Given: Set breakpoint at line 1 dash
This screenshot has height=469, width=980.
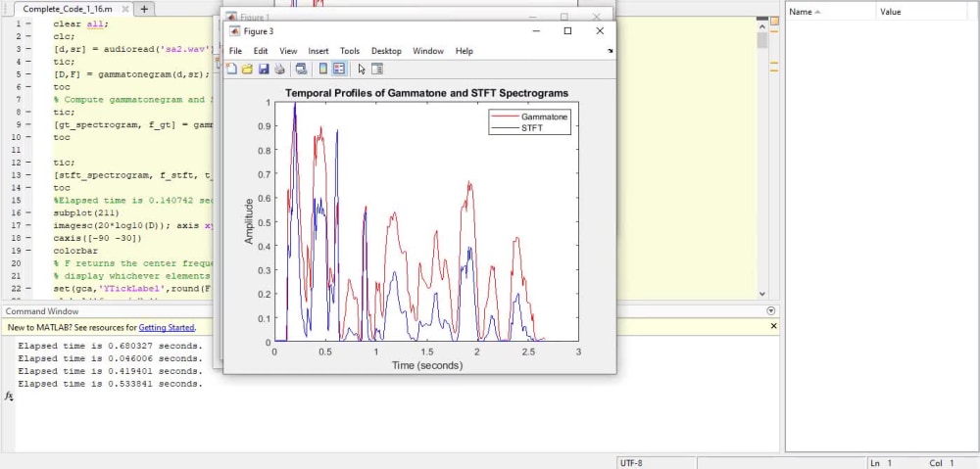Looking at the screenshot, I should coord(29,23).
